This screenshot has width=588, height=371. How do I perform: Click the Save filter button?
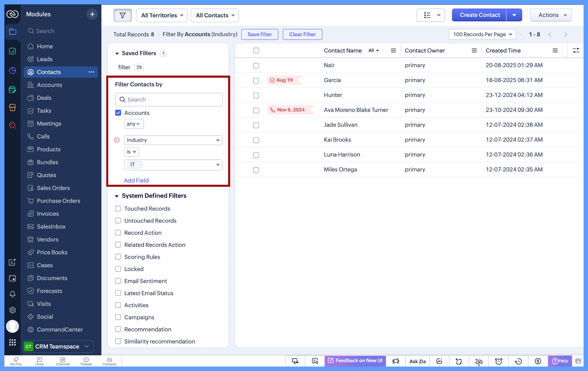[259, 35]
